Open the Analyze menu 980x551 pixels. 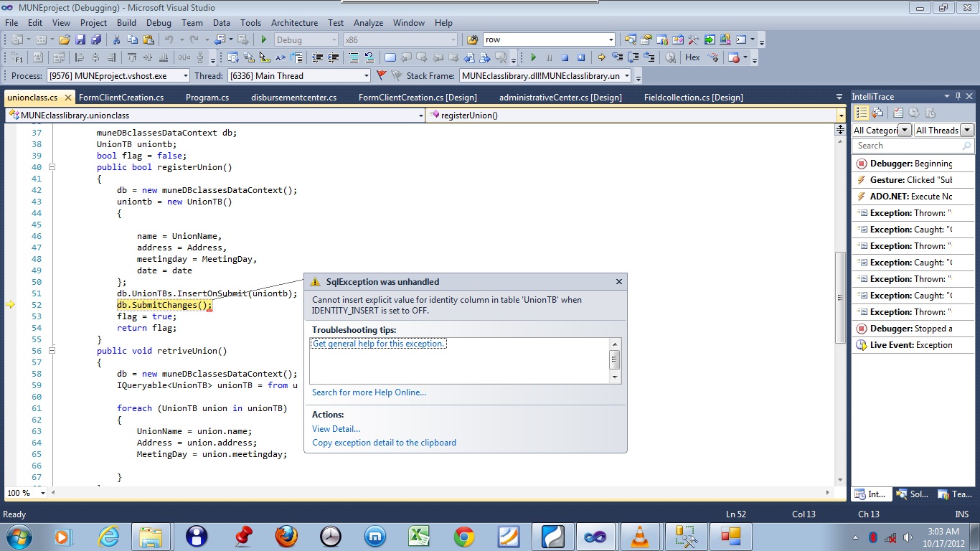[x=369, y=23]
